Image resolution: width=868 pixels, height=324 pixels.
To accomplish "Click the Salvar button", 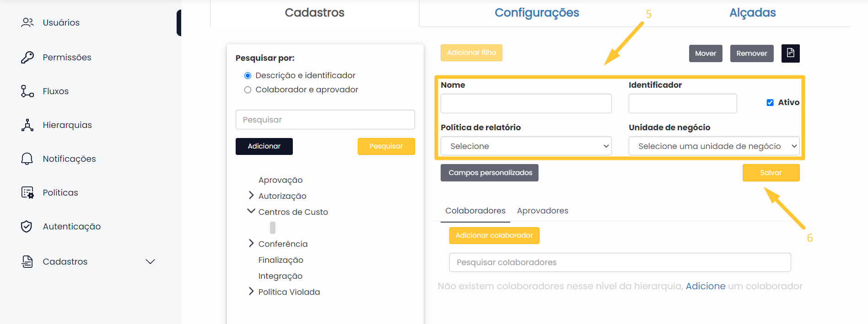I will point(771,173).
